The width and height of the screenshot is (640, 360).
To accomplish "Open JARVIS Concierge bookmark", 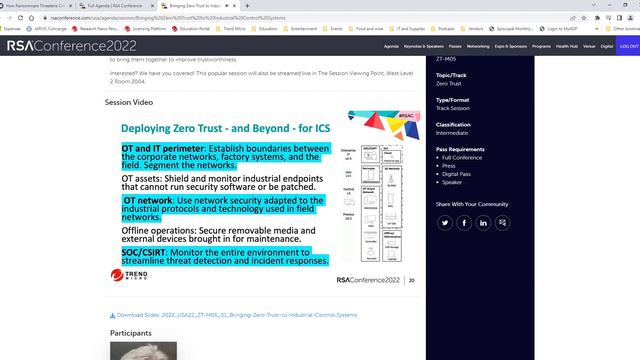I will [x=46, y=29].
